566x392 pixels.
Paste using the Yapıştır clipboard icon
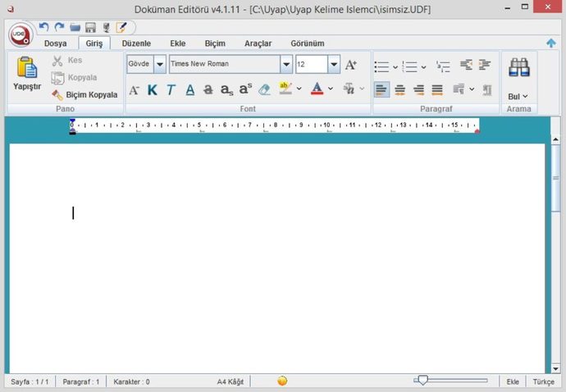click(27, 67)
